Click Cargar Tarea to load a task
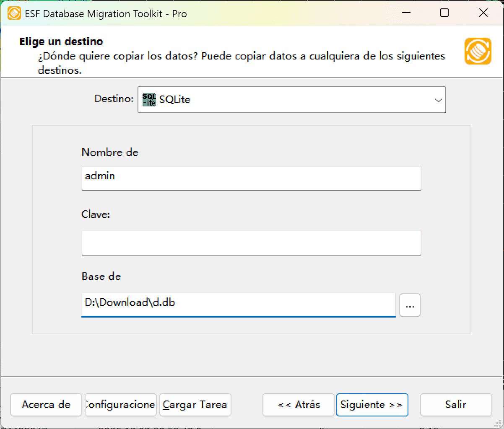The width and height of the screenshot is (504, 429). (195, 405)
